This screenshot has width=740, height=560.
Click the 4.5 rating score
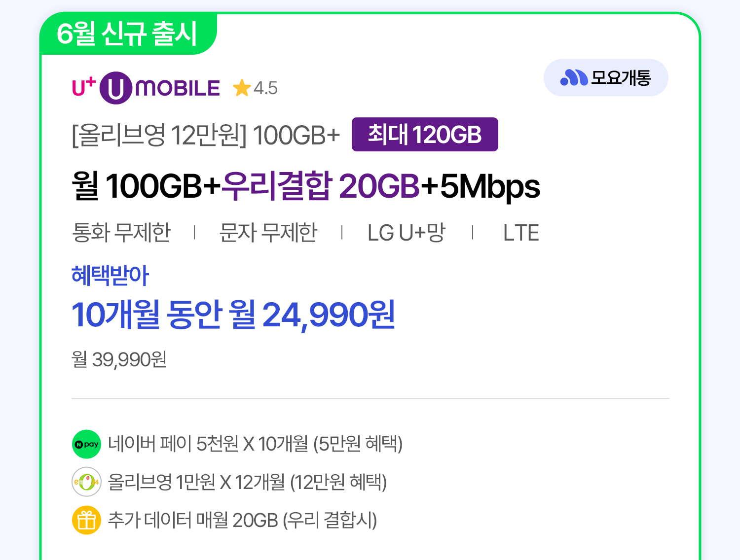pos(265,88)
